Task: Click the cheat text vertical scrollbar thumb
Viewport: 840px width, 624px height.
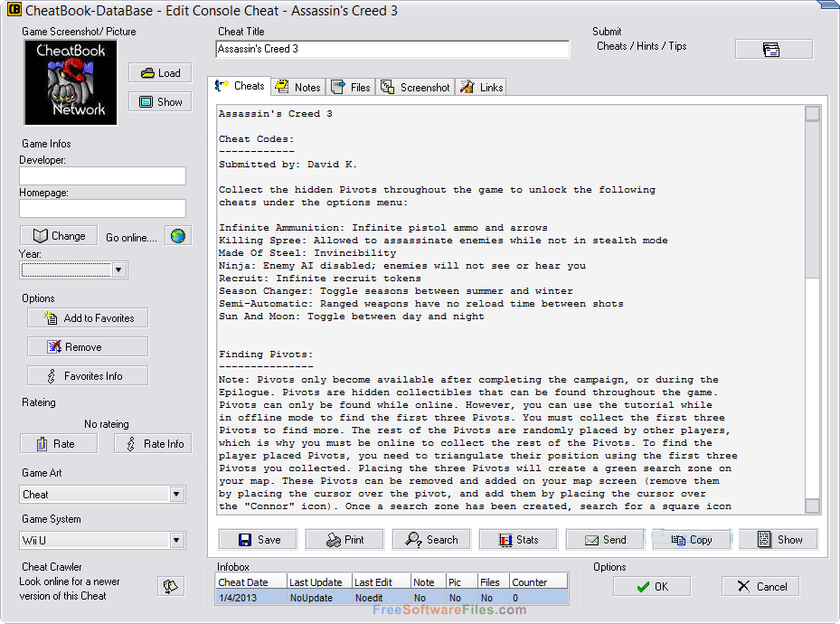Action: point(813,200)
